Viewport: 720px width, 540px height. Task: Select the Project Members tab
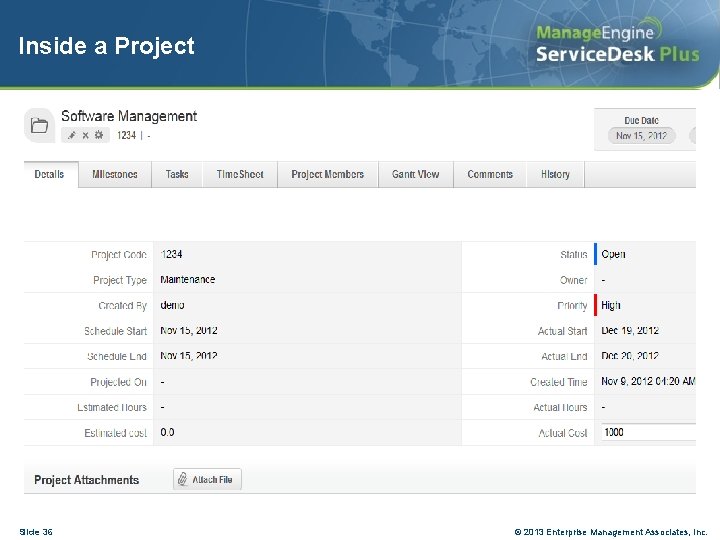tap(328, 174)
